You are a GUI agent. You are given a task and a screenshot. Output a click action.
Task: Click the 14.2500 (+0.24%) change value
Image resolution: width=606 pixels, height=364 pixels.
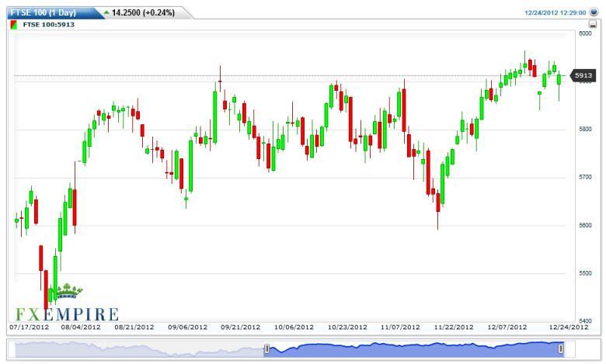(x=143, y=12)
